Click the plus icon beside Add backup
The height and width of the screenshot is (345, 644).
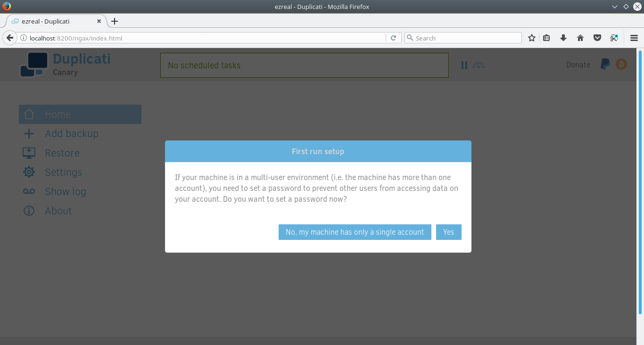tap(29, 134)
